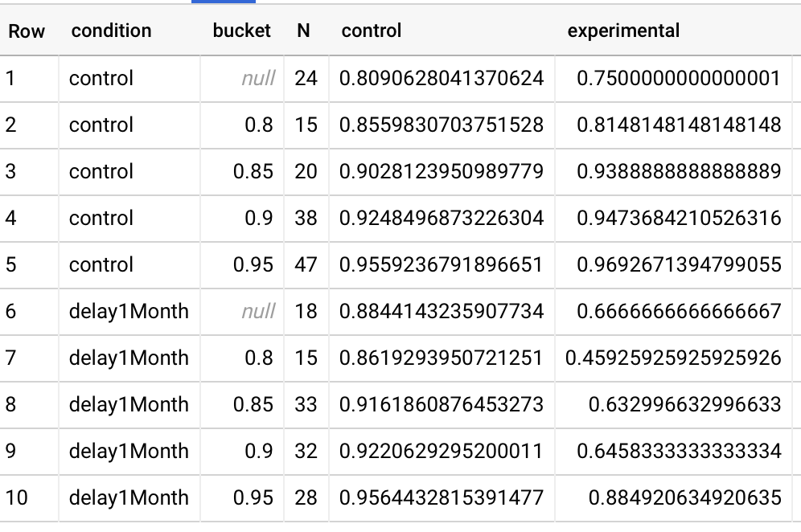Click experimental value 0.884920634920635

tap(684, 498)
